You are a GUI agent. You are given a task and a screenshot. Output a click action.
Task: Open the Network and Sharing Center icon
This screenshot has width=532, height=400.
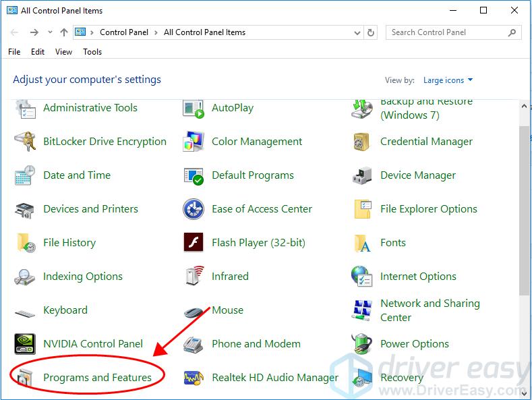pos(362,310)
